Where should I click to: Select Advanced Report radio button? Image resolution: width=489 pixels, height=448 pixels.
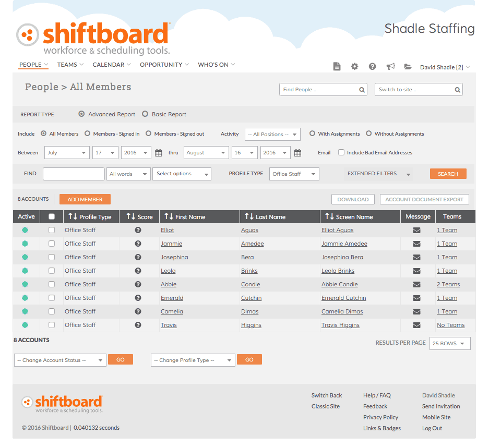click(81, 114)
